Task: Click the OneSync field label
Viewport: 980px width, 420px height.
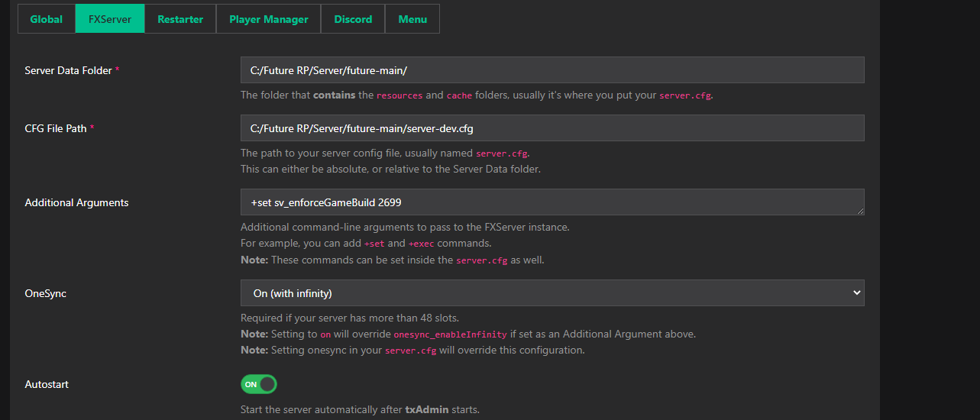Action: tap(45, 293)
